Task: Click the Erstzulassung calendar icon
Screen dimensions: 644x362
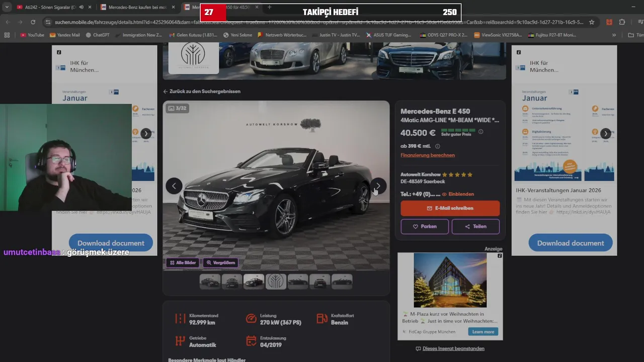Action: [251, 341]
